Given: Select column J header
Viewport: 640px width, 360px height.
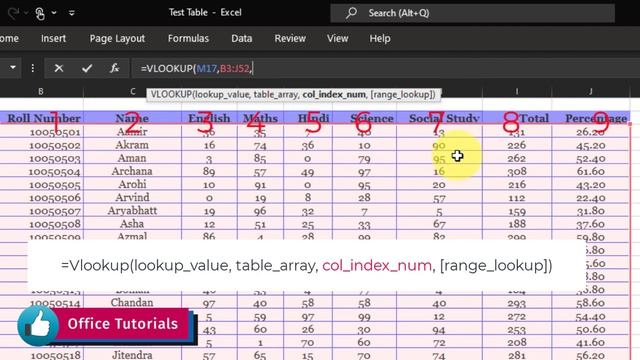Looking at the screenshot, I should tap(591, 91).
